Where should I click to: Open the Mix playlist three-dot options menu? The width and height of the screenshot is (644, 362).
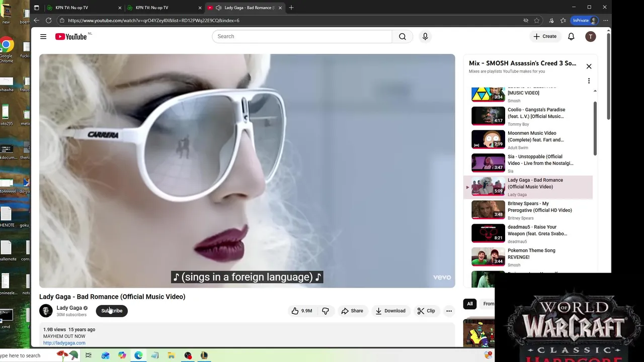[x=589, y=81]
